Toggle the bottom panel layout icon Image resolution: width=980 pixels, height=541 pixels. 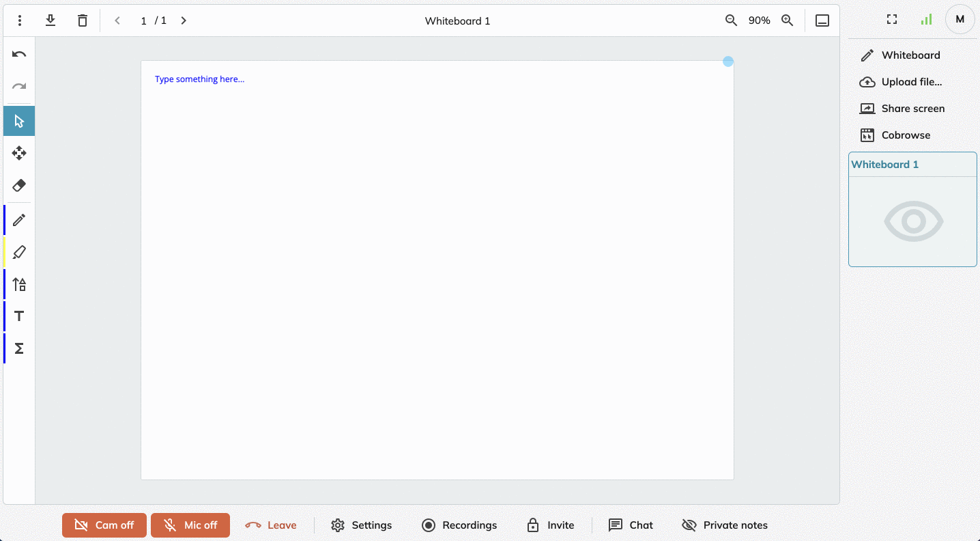click(822, 20)
